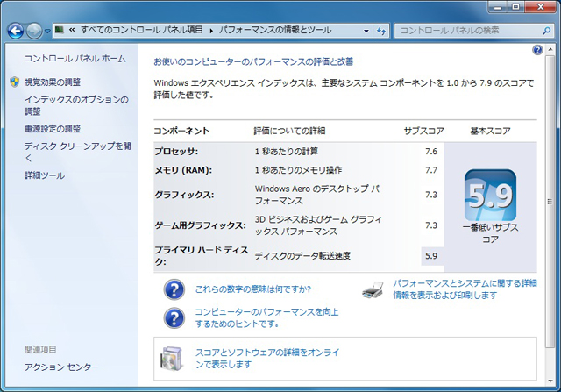Close the window with red X
The height and width of the screenshot is (392, 561).
point(540,7)
